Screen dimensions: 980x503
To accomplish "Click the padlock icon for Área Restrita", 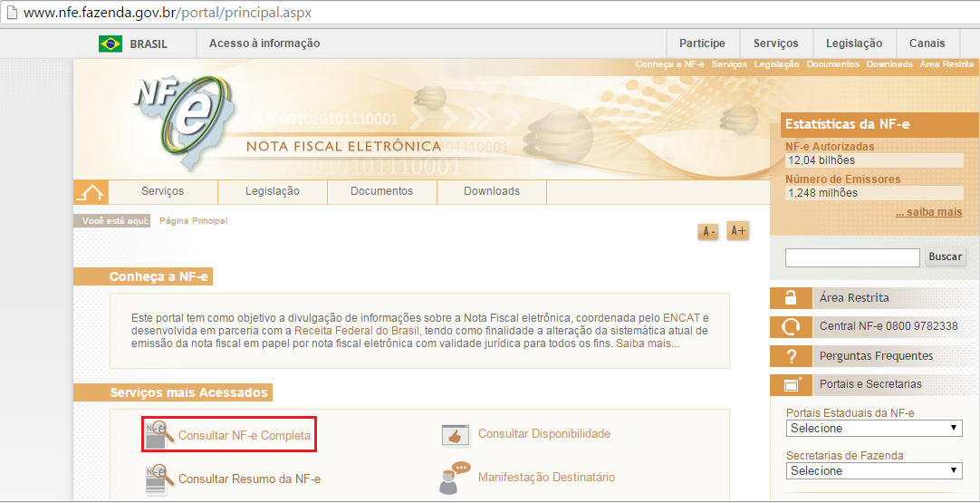I will pos(791,298).
